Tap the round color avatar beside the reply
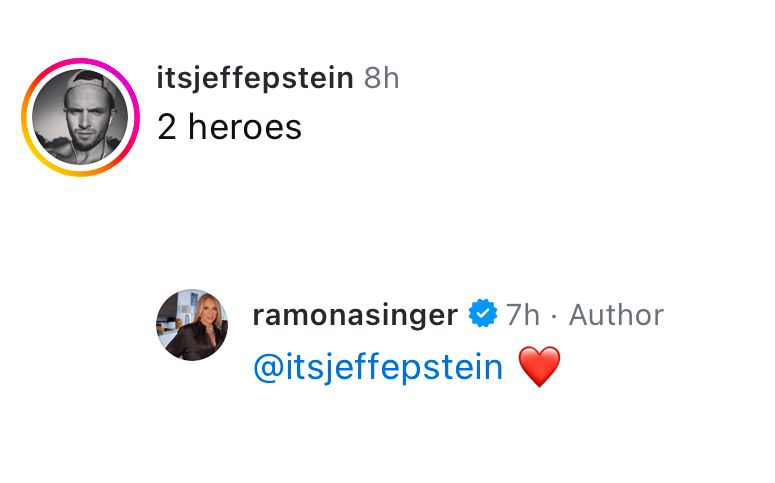 (192, 324)
